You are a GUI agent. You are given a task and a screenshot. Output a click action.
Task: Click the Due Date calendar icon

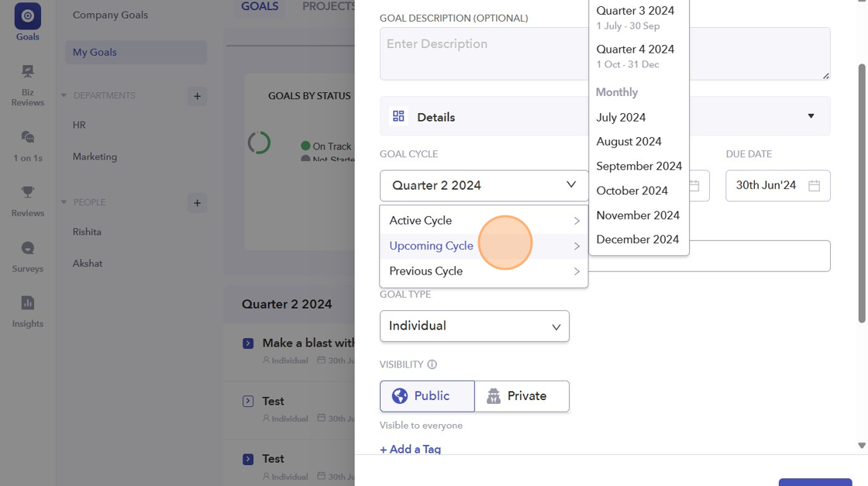coord(814,186)
